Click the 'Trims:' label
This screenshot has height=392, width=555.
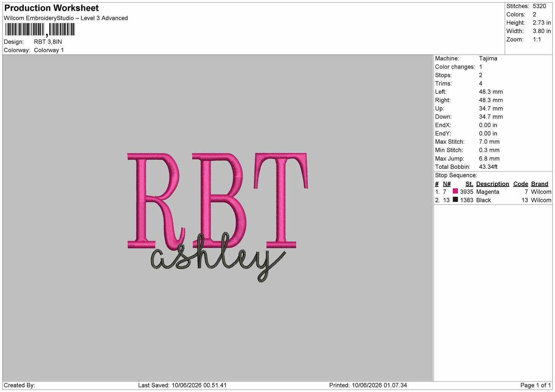coord(443,83)
